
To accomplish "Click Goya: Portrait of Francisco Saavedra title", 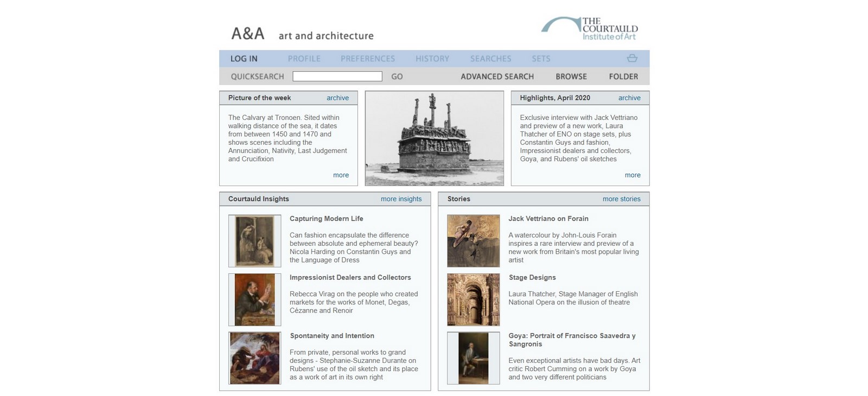I will (572, 340).
